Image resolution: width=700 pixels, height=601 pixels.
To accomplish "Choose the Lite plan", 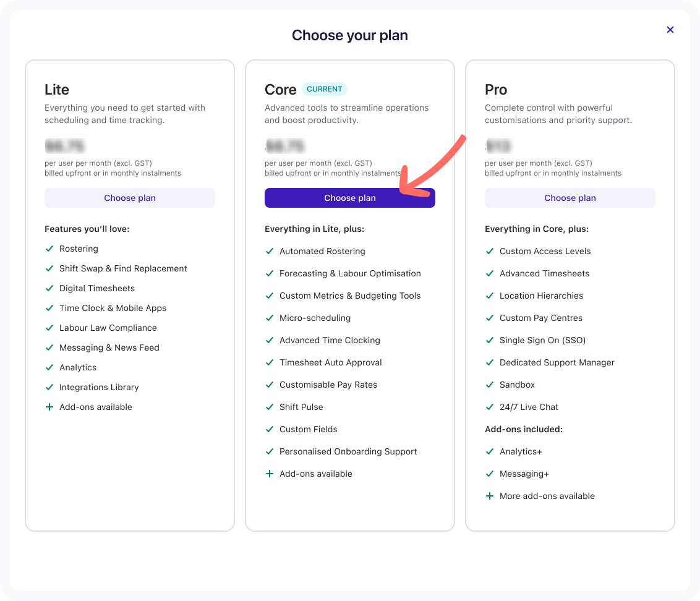I will (x=130, y=198).
